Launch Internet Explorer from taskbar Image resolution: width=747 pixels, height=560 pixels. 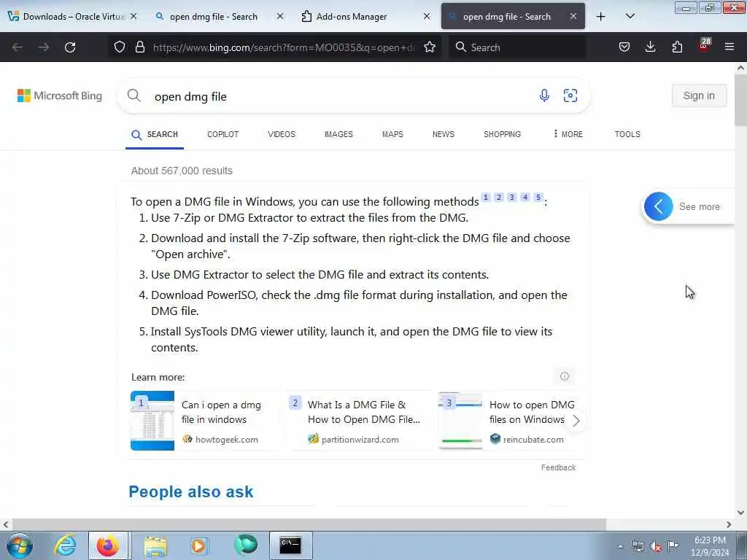point(65,545)
